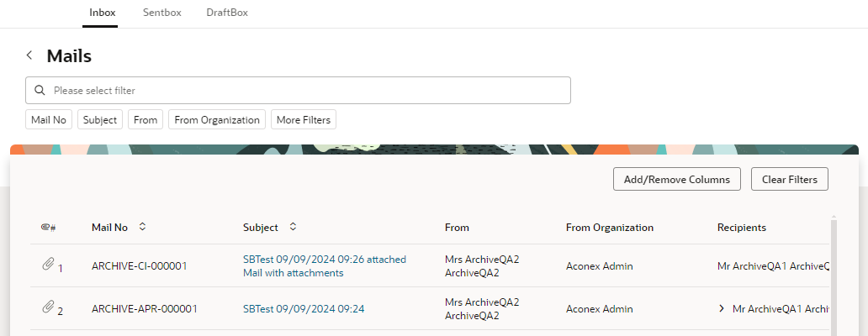
Task: Click attachment paperclip icon in row 1
Action: [48, 265]
